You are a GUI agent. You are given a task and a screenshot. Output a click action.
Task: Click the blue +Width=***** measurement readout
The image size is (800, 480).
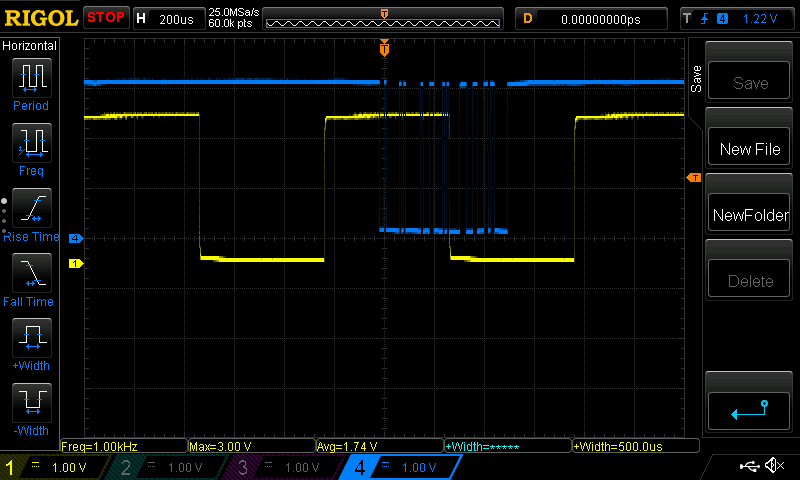click(x=508, y=446)
